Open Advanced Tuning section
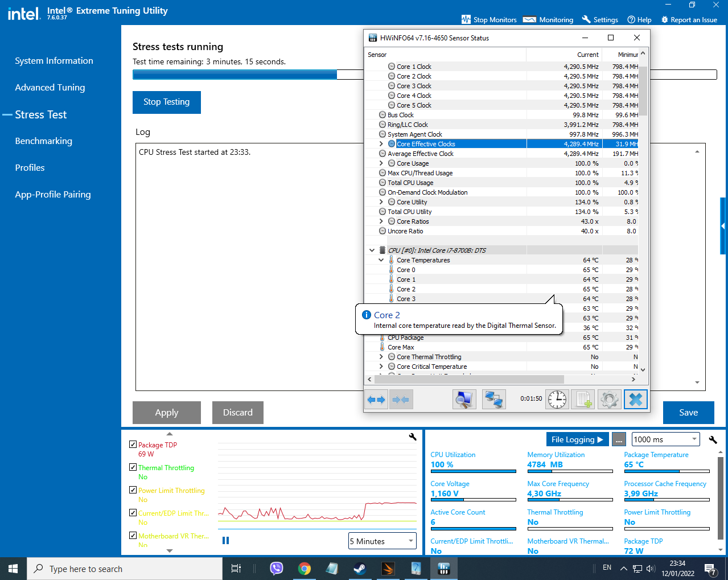Viewport: 728px width, 580px height. [x=50, y=88]
